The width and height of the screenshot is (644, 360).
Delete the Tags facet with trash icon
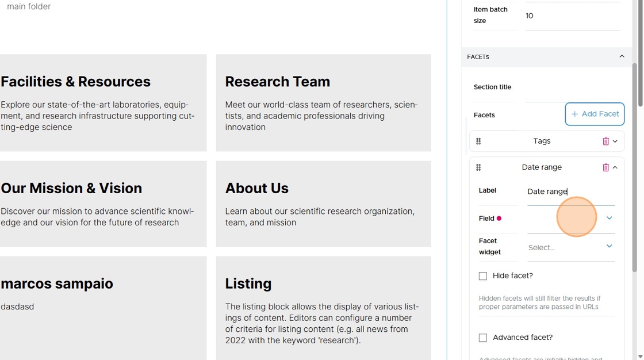click(x=605, y=141)
